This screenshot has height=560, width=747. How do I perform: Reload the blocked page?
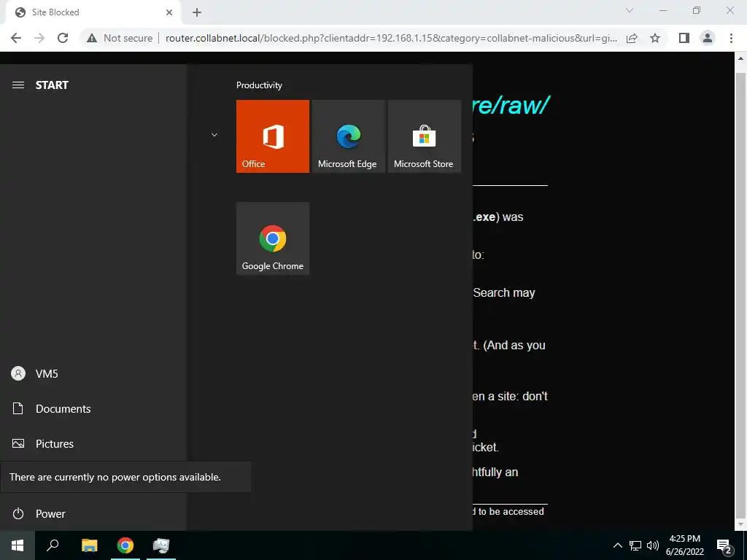63,38
